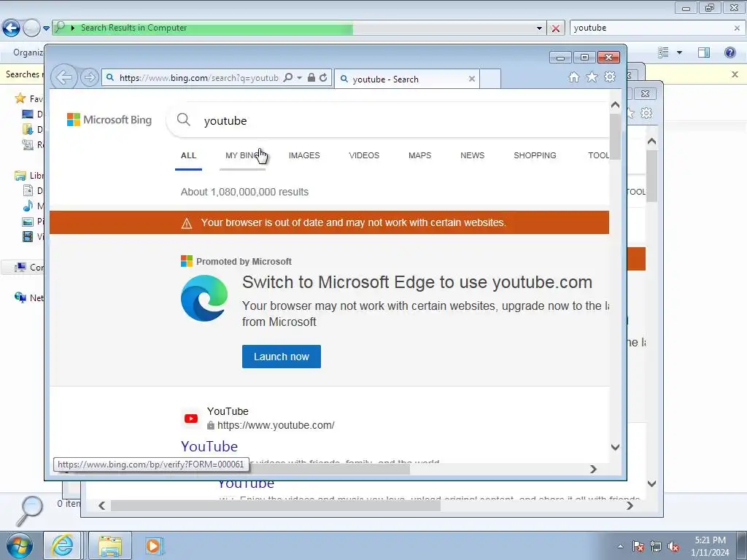The height and width of the screenshot is (560, 747).
Task: Open a new blank tab
Action: (x=489, y=79)
